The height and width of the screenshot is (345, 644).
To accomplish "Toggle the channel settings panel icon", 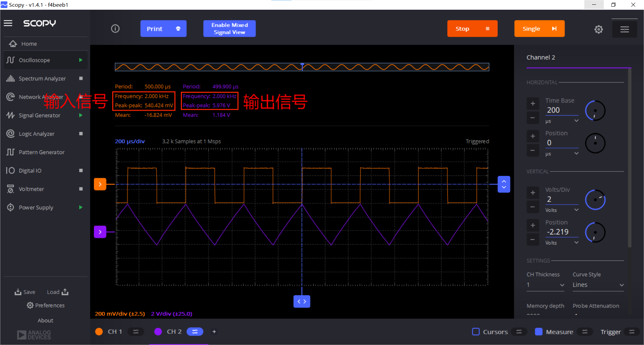I will click(624, 29).
